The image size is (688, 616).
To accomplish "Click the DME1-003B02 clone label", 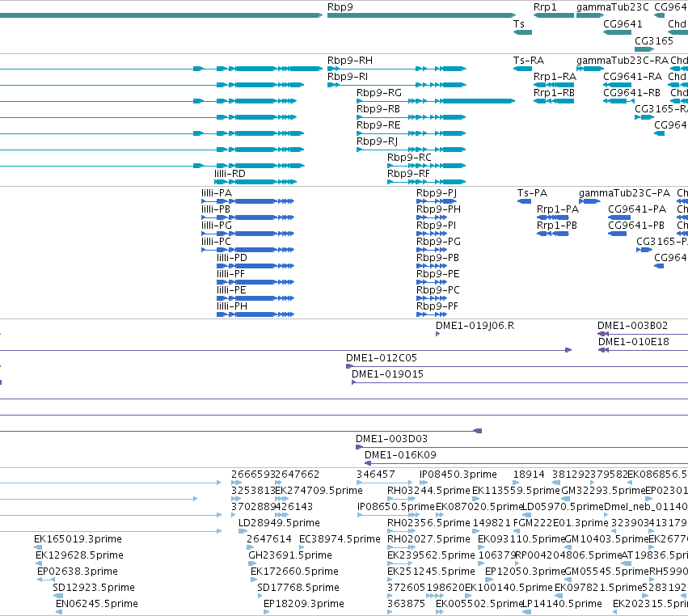I will click(632, 326).
